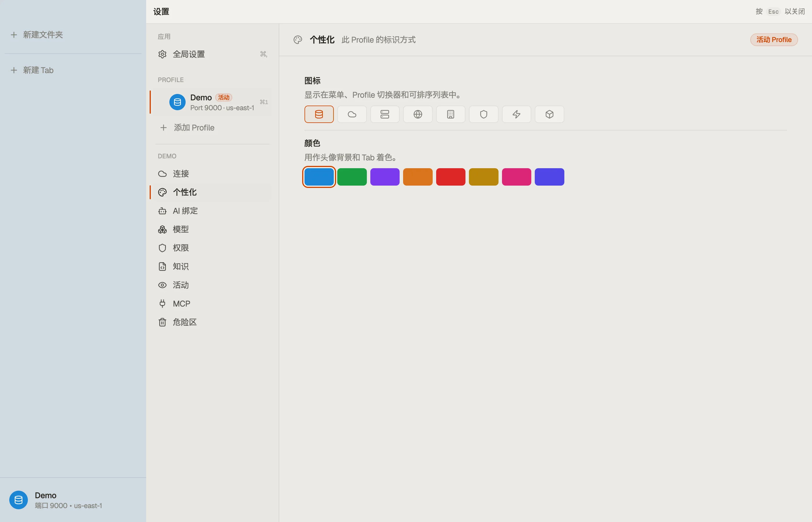This screenshot has height=522, width=812.
Task: Choose the purple color swatch
Action: click(x=385, y=177)
